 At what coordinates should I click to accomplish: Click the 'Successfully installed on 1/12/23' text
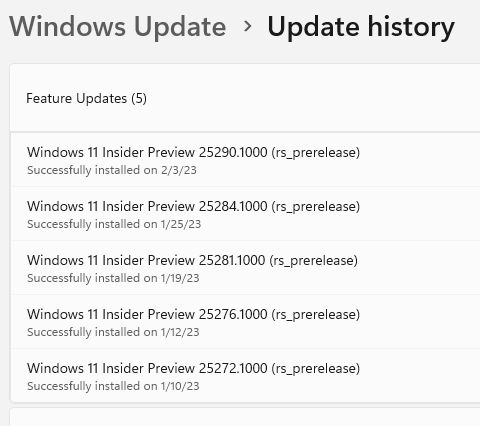click(x=113, y=332)
